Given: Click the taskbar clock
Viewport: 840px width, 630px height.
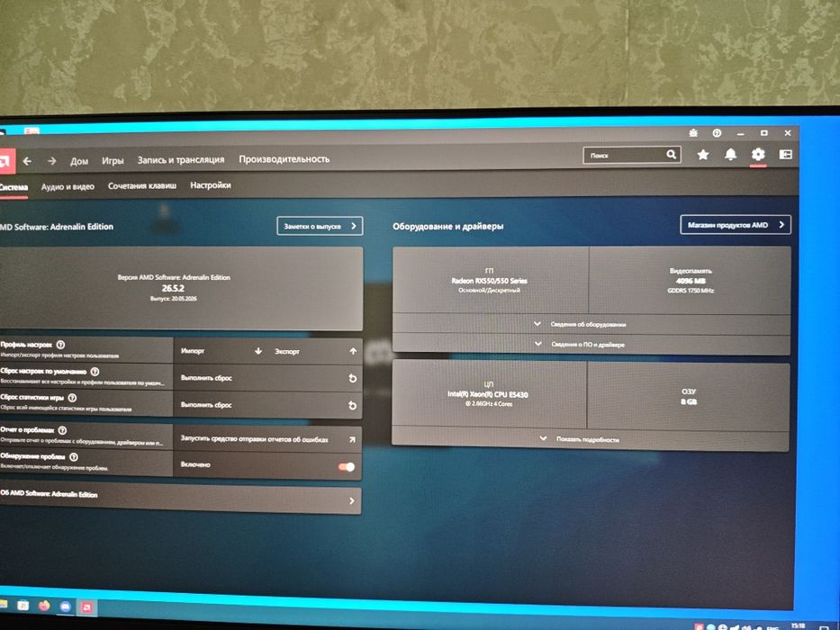Looking at the screenshot, I should coord(798,626).
